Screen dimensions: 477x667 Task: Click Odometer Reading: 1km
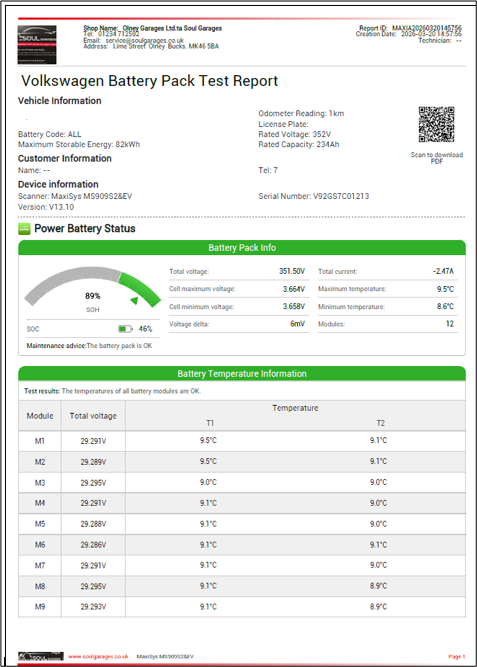click(301, 113)
